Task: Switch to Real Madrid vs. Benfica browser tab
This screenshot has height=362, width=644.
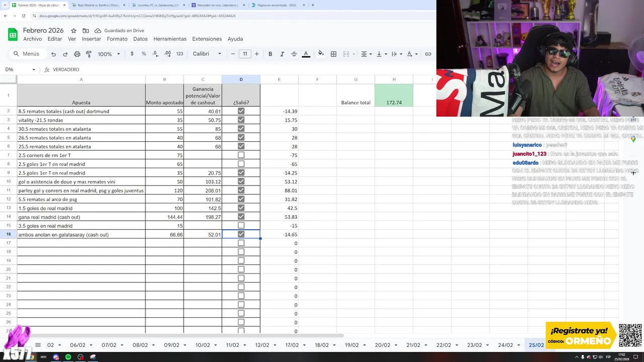Action: pyautogui.click(x=98, y=5)
